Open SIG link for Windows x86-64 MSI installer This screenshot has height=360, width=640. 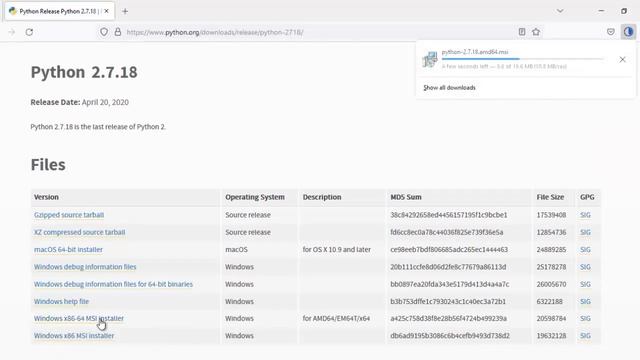pyautogui.click(x=585, y=318)
